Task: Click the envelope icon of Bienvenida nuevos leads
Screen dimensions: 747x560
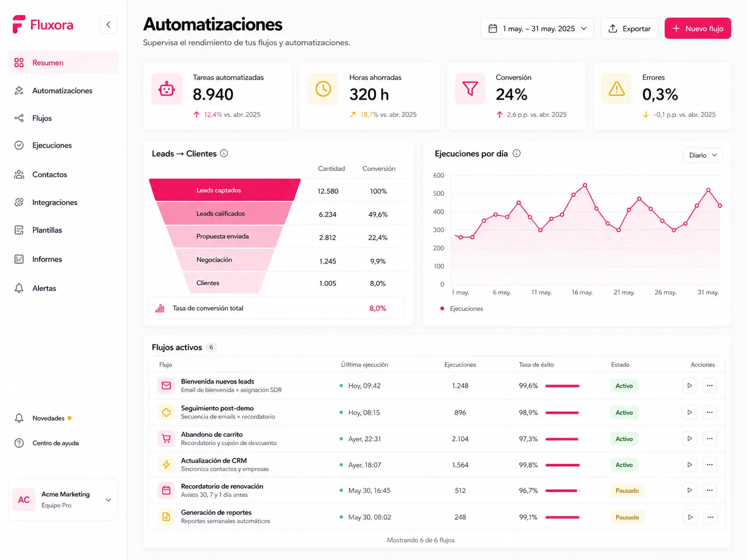Action: pyautogui.click(x=166, y=385)
